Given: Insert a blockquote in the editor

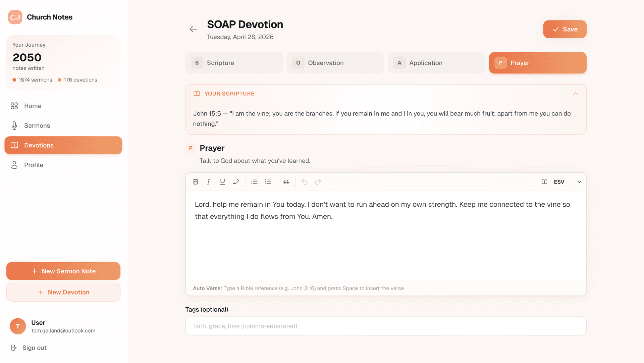Looking at the screenshot, I should 286,182.
